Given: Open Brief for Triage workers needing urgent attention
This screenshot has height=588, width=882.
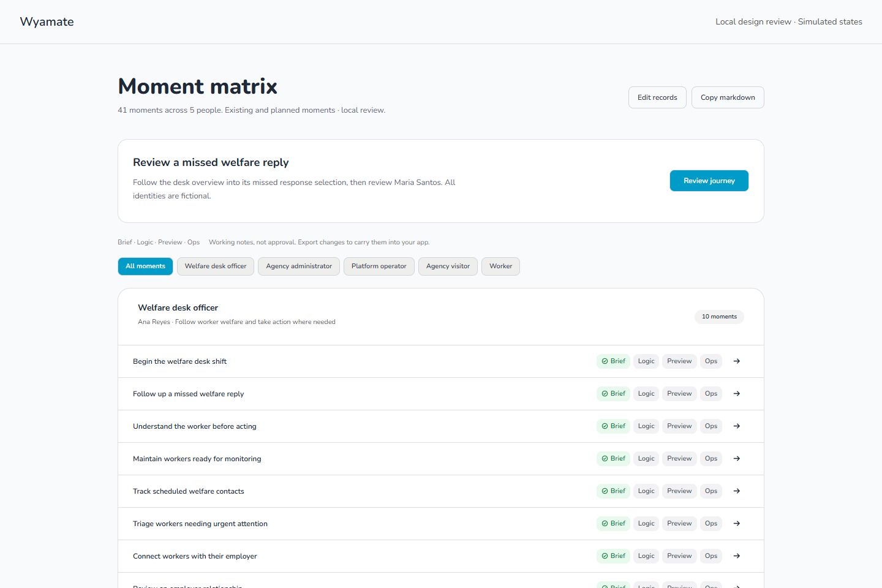Looking at the screenshot, I should pyautogui.click(x=613, y=524).
